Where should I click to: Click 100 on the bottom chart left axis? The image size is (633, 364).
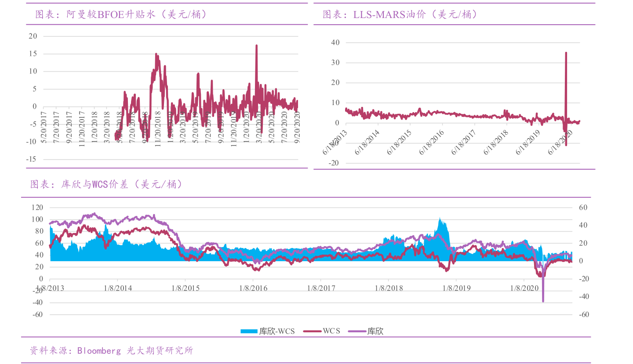click(x=37, y=219)
